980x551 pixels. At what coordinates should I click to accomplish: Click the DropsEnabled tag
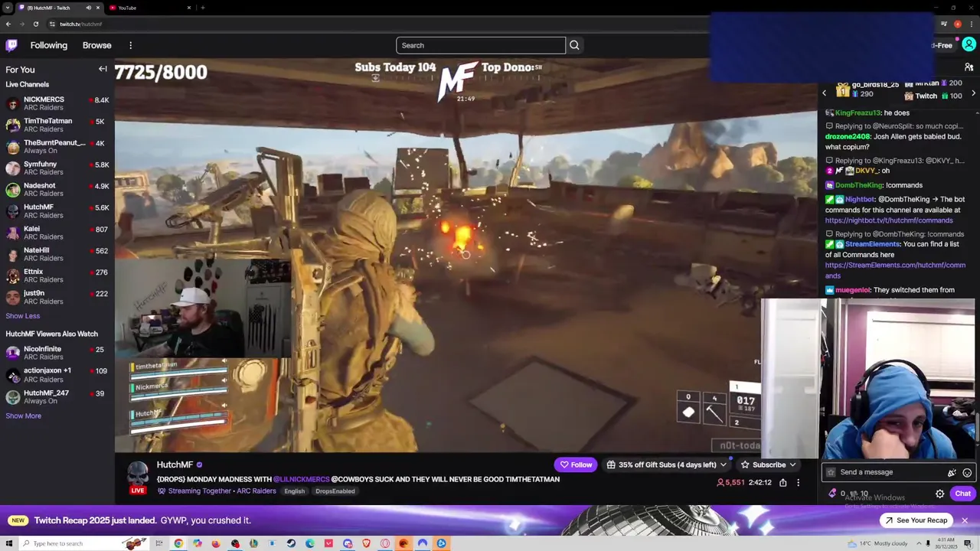click(335, 491)
